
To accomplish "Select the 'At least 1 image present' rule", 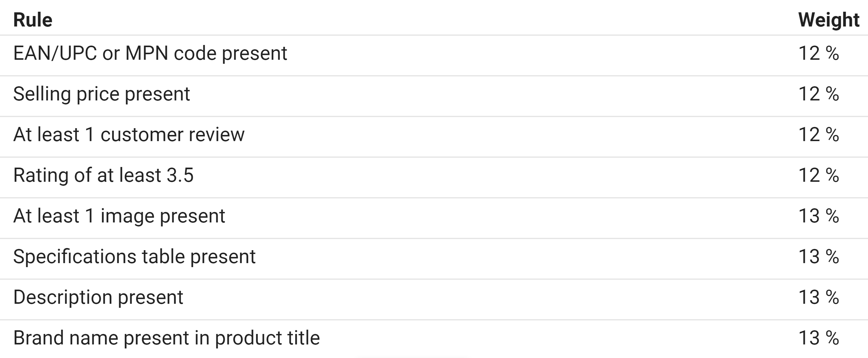I will (x=119, y=216).
